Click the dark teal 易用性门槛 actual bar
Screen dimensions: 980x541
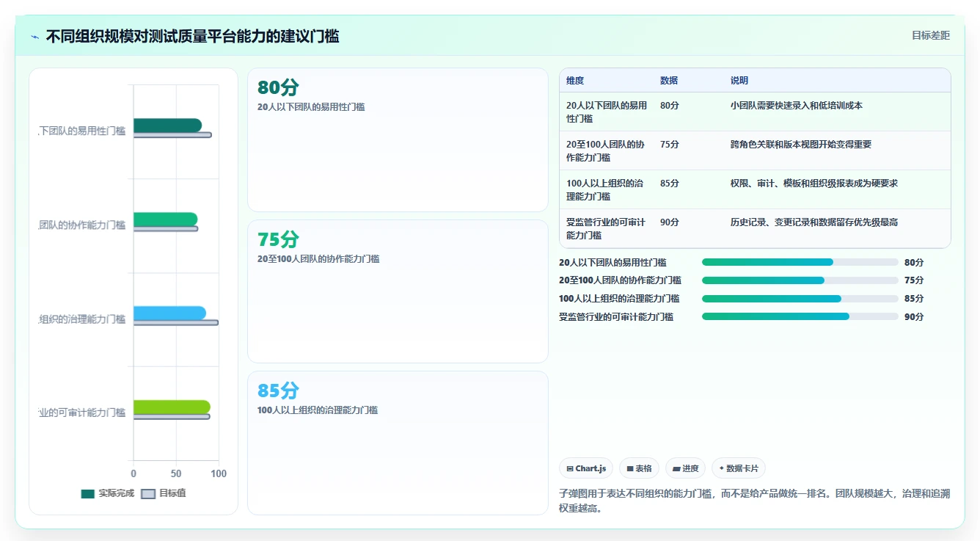pyautogui.click(x=167, y=126)
